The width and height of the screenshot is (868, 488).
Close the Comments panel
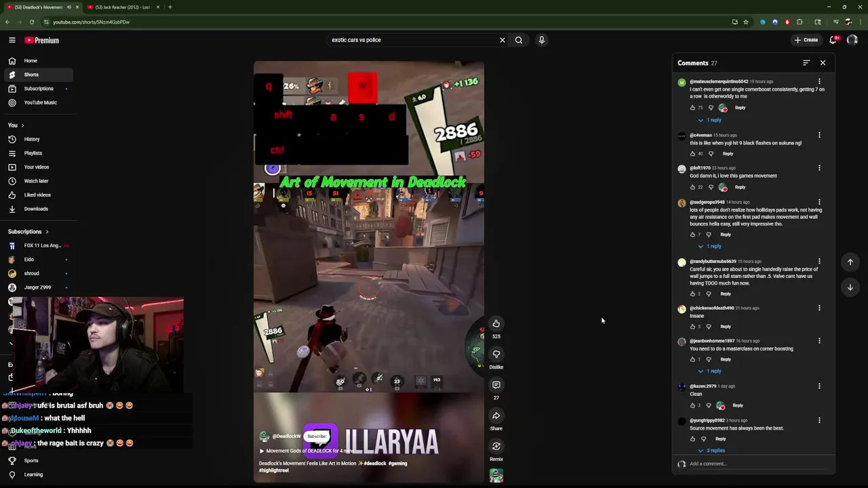[x=823, y=63]
